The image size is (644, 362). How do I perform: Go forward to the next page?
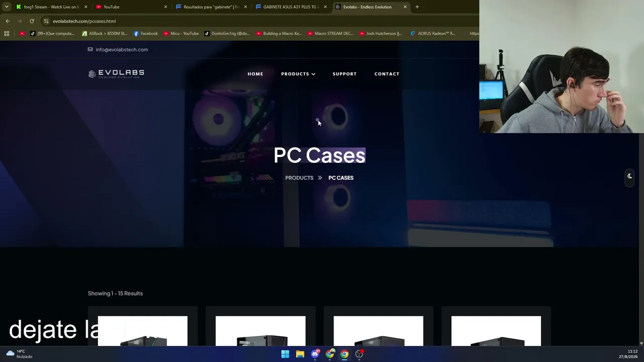coord(20,21)
